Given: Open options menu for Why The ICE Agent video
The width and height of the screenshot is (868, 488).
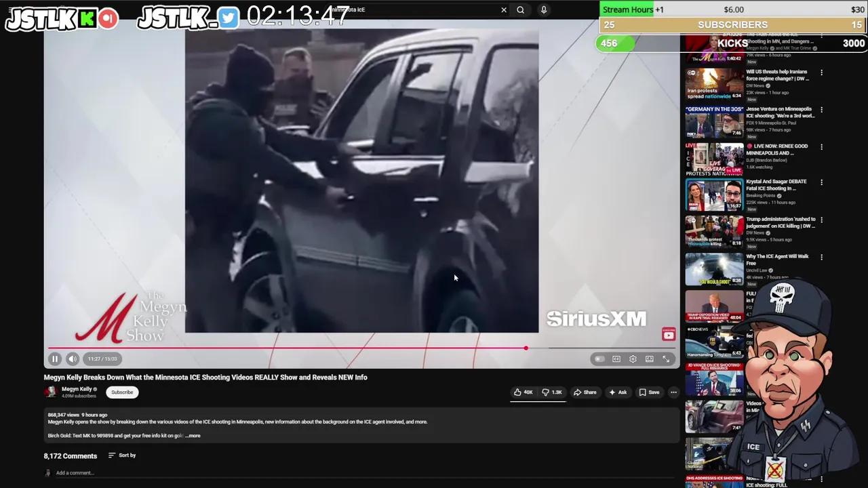Looking at the screenshot, I should (821, 258).
